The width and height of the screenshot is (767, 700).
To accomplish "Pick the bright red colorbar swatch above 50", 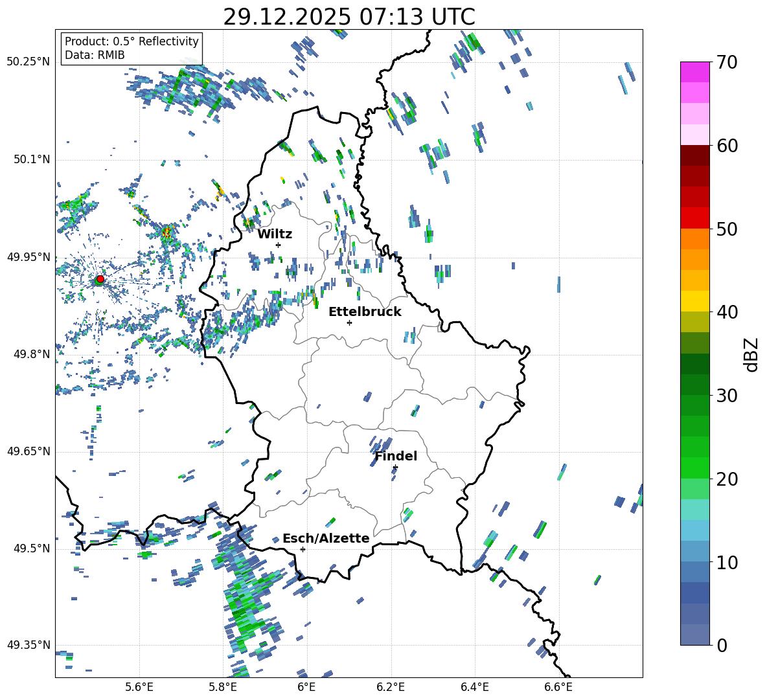I will click(695, 218).
